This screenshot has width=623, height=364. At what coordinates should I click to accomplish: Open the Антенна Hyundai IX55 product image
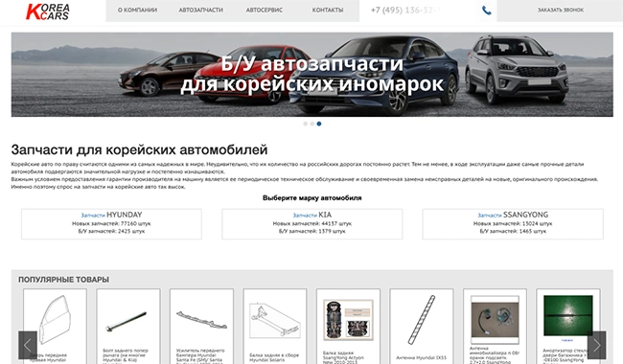(x=421, y=320)
